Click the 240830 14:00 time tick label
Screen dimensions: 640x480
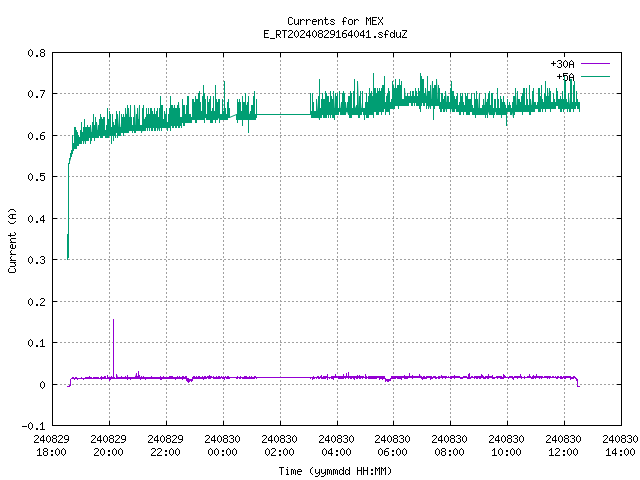[620, 446]
